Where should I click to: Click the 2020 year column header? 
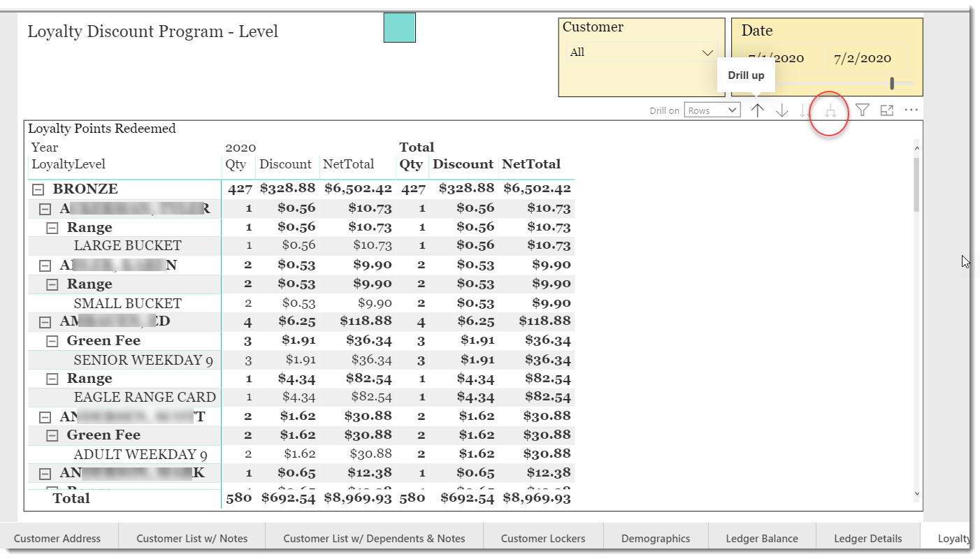click(240, 147)
